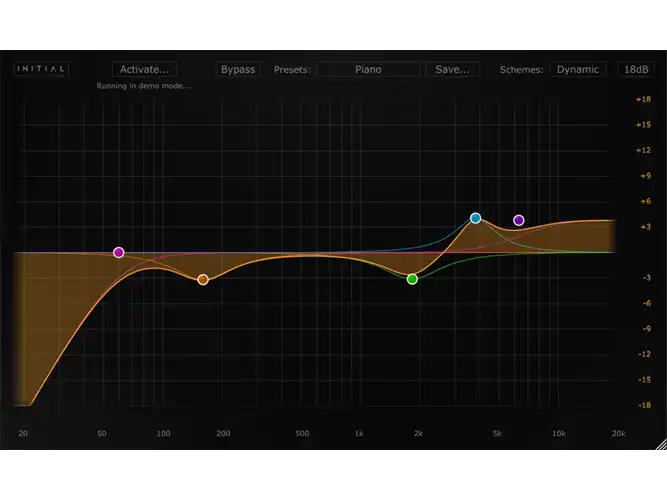
Task: Click the +18 gain scale label
Action: (x=643, y=99)
